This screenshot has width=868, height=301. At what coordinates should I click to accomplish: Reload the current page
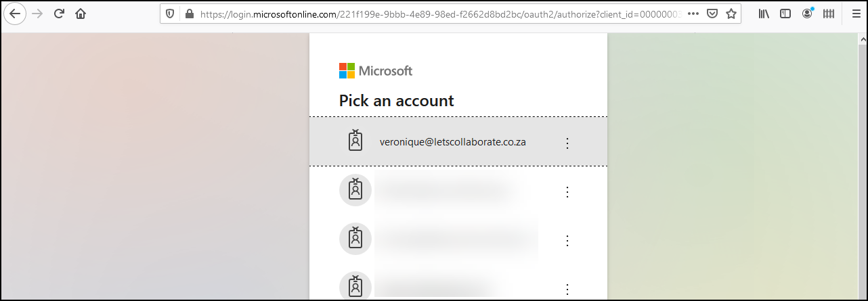(59, 14)
